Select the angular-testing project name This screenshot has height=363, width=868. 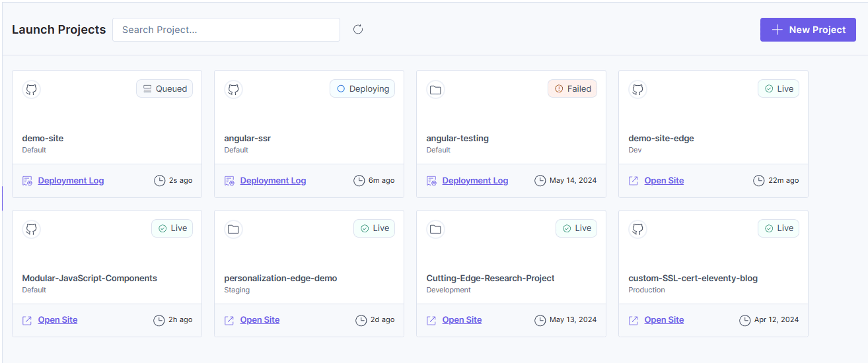coord(458,138)
